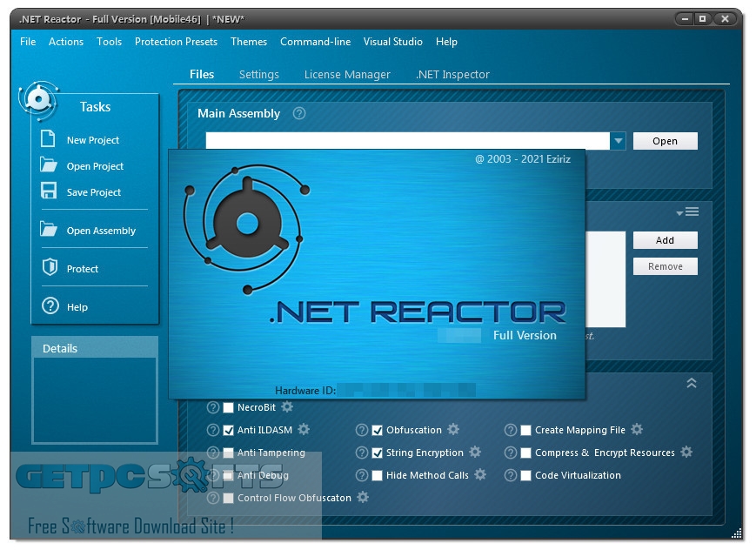
Task: Open the .NET Inspector tab
Action: coord(452,74)
